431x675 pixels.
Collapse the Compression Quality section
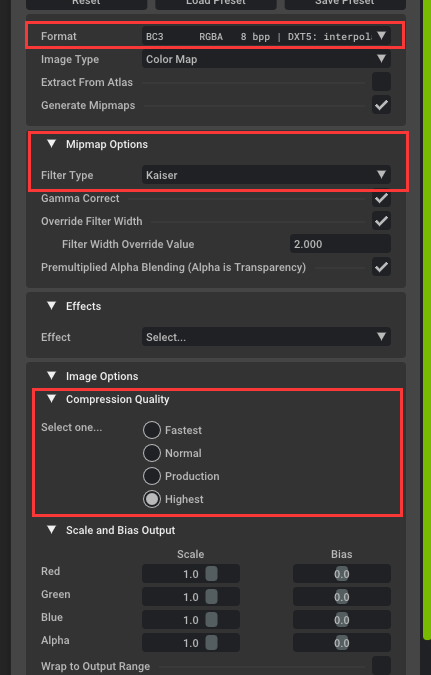point(52,399)
